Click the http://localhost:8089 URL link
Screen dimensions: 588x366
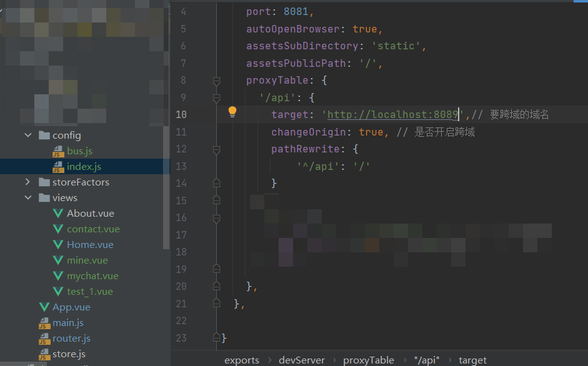coord(393,114)
